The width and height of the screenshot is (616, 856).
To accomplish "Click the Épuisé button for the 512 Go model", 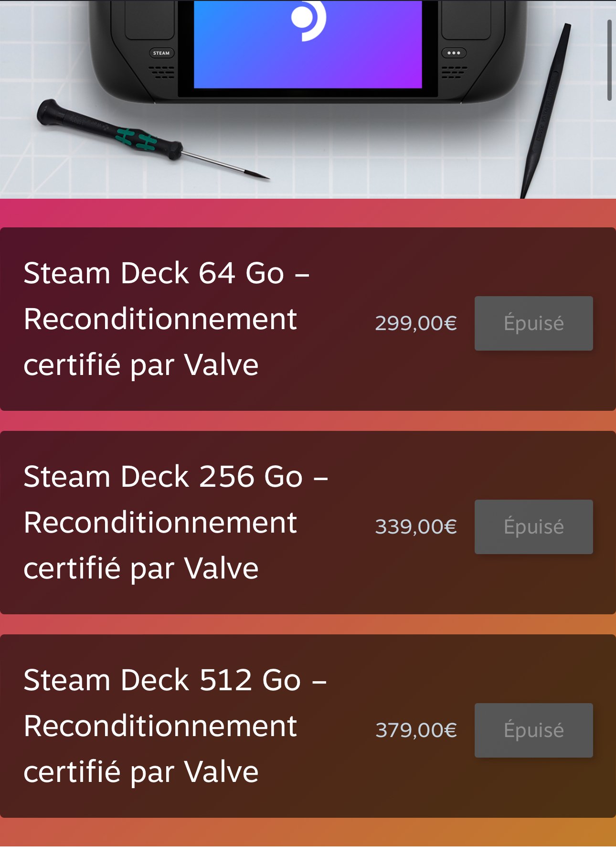I will coord(533,730).
